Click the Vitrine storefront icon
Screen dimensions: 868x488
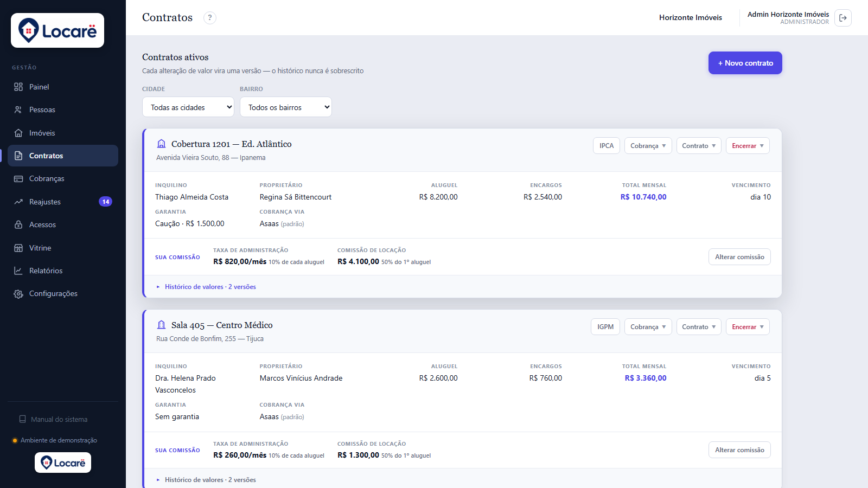click(18, 248)
